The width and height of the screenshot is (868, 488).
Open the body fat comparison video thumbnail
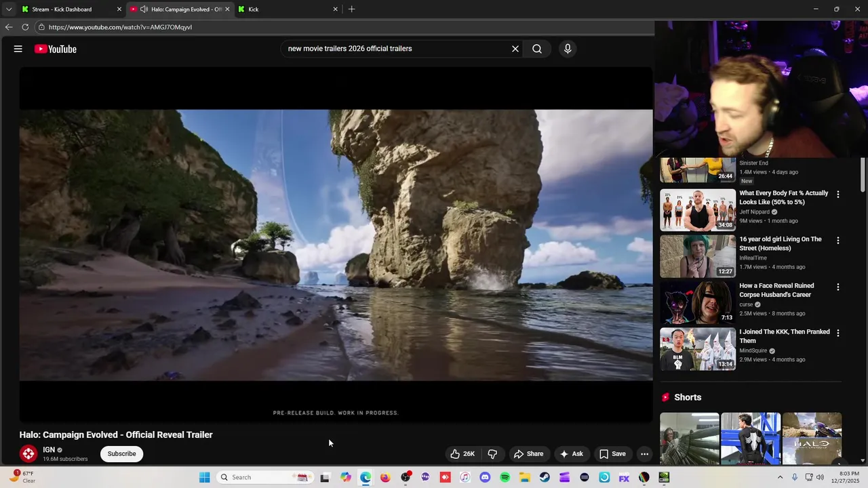coord(698,210)
